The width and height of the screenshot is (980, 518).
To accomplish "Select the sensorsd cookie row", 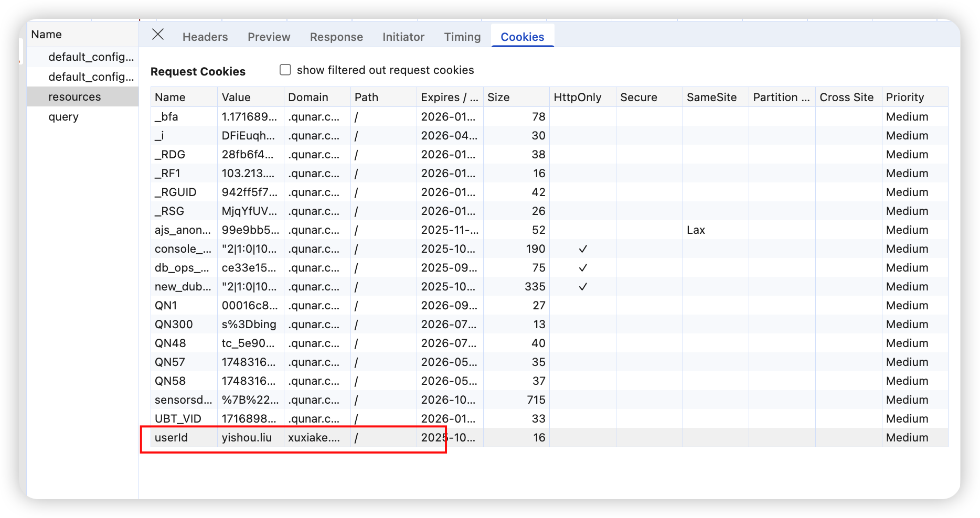I will 183,400.
